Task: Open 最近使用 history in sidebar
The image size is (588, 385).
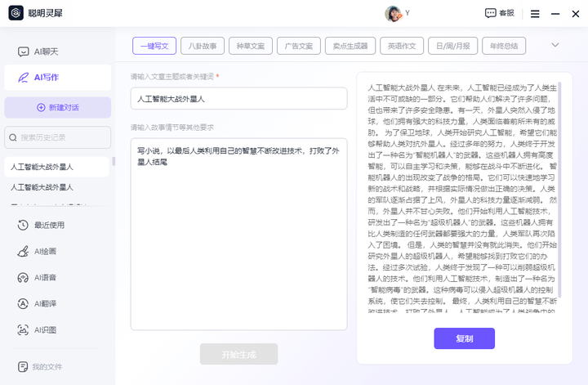Action: coord(49,225)
